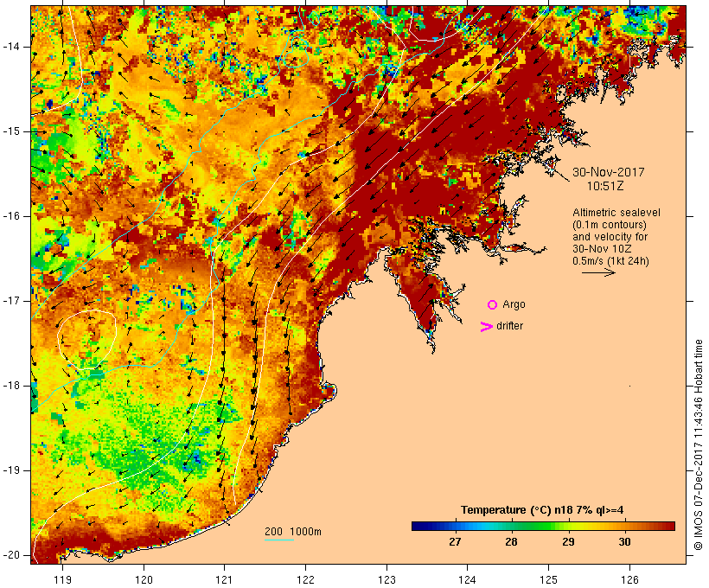This screenshot has width=709, height=588.
Task: Click the '-14' latitude axis label
Action: (11, 47)
